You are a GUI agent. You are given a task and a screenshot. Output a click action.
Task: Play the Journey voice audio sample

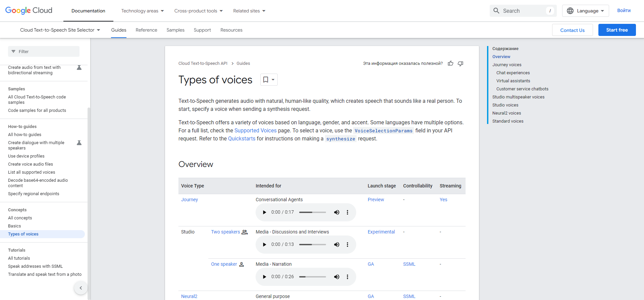(x=264, y=212)
